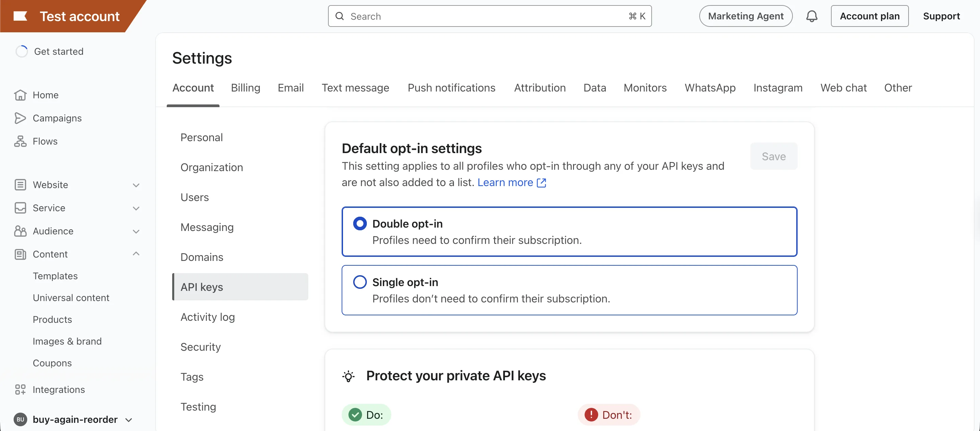Select the Account tab
Image resolution: width=980 pixels, height=431 pixels.
193,88
